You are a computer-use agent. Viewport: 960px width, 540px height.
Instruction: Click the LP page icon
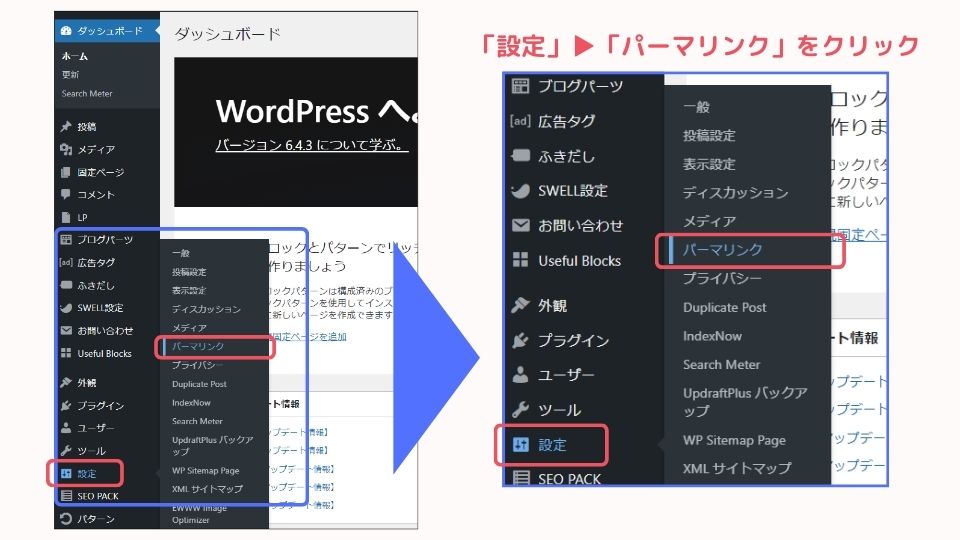[66, 217]
